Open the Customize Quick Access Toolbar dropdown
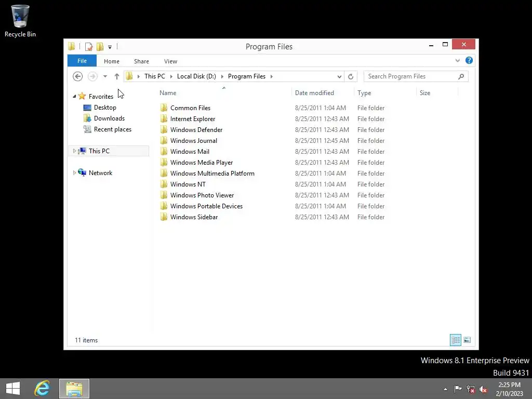The width and height of the screenshot is (532, 399). pyautogui.click(x=110, y=47)
